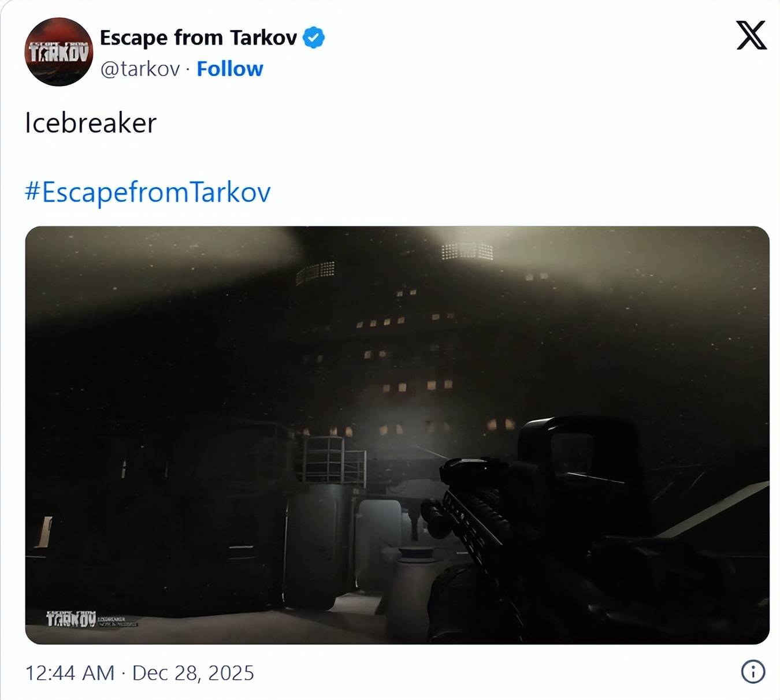
Task: Open the tweet info icon
Action: coord(753,672)
